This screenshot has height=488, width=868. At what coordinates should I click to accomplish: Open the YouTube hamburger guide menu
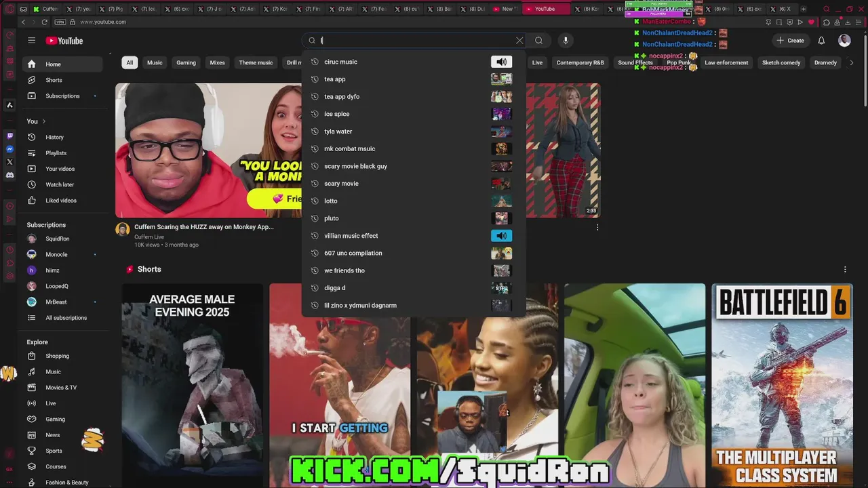coord(31,41)
